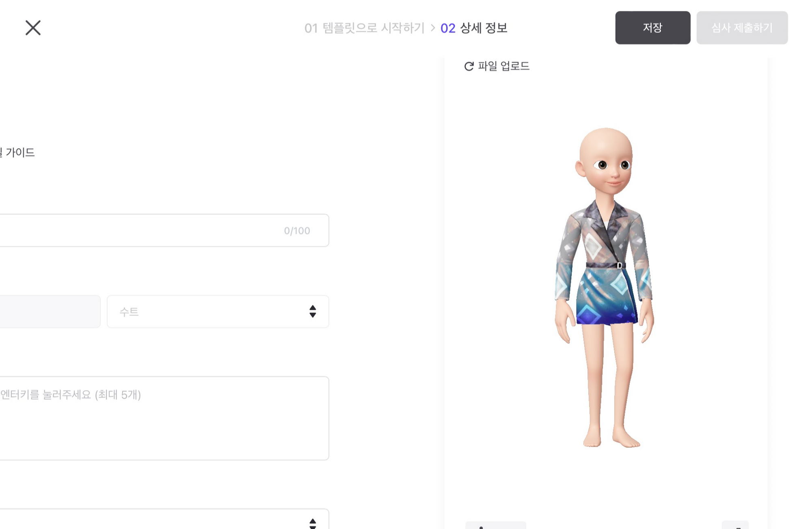The height and width of the screenshot is (529, 812).
Task: Click the 0/100 character counter
Action: point(297,231)
